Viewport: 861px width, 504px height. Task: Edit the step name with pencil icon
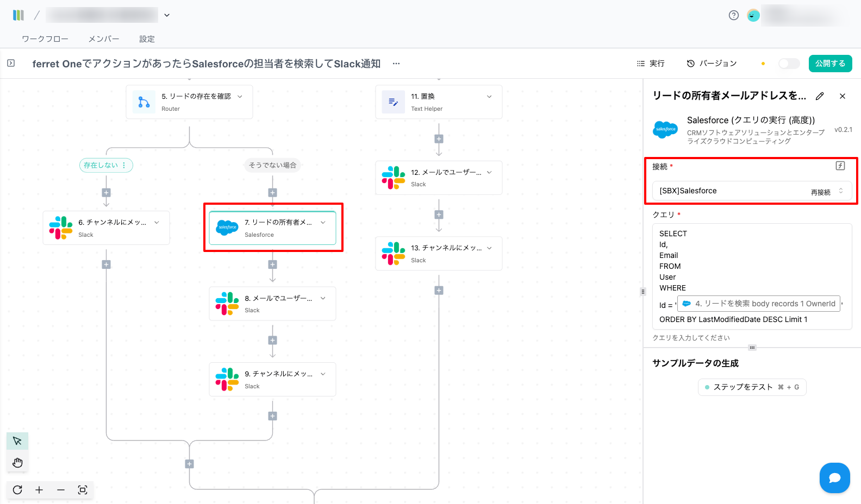click(820, 96)
